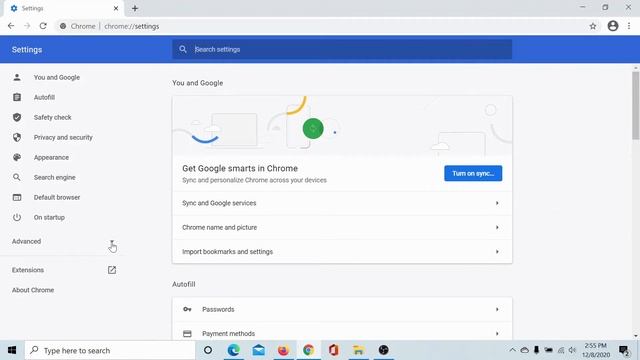The image size is (640, 360).
Task: Expand the Payment methods row arrow
Action: coord(497,333)
